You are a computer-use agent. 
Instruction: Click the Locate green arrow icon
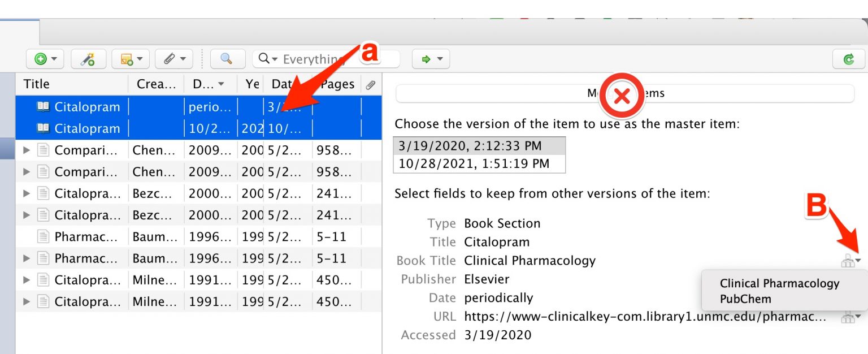[x=427, y=58]
